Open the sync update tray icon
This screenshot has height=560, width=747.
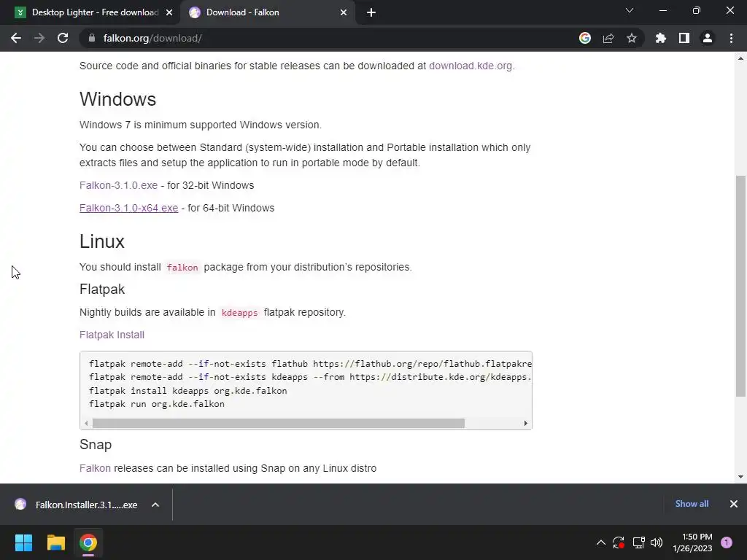(619, 542)
